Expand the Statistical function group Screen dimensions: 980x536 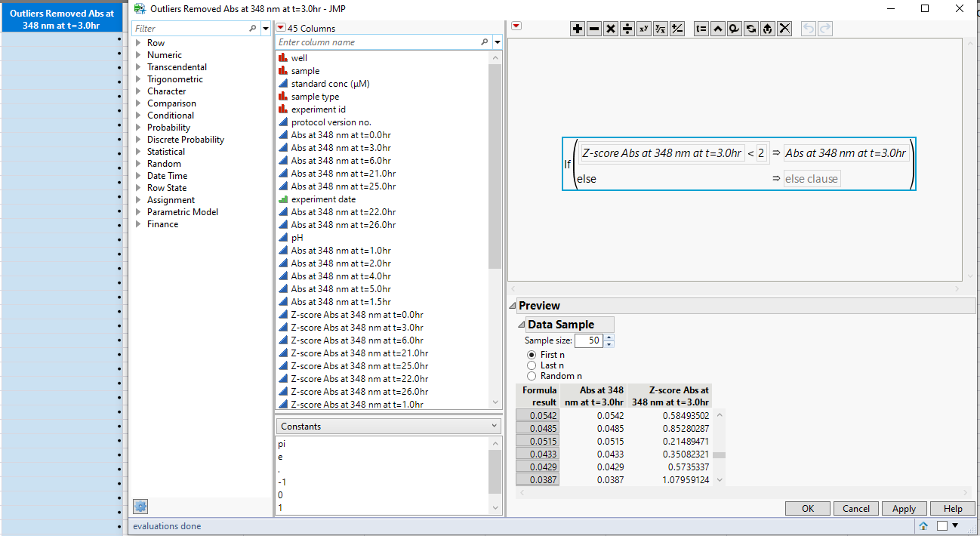pyautogui.click(x=138, y=152)
